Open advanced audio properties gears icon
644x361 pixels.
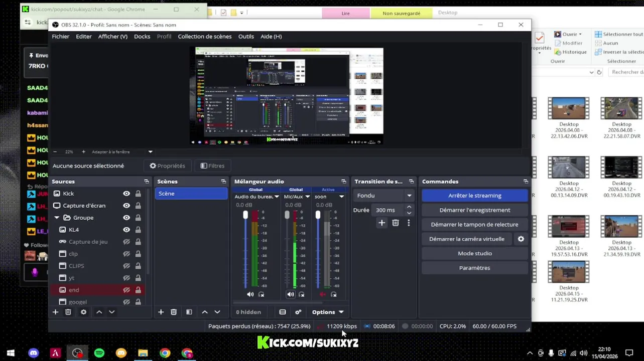pyautogui.click(x=298, y=312)
